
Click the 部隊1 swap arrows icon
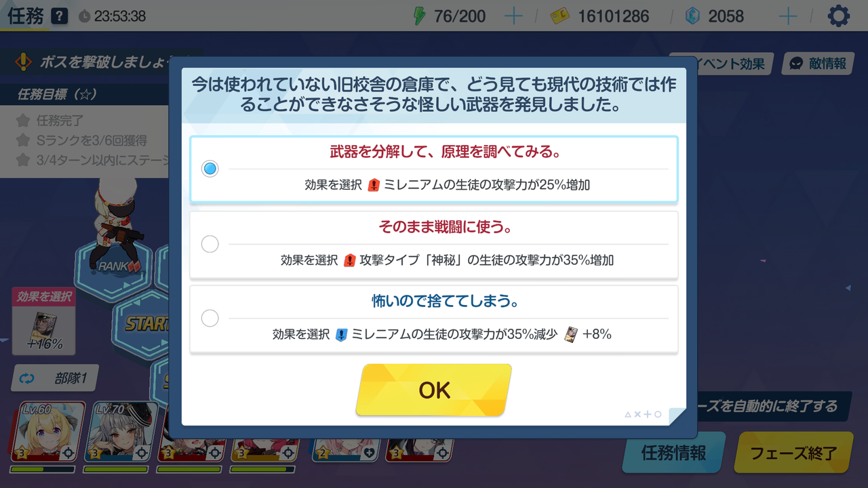[x=27, y=379]
